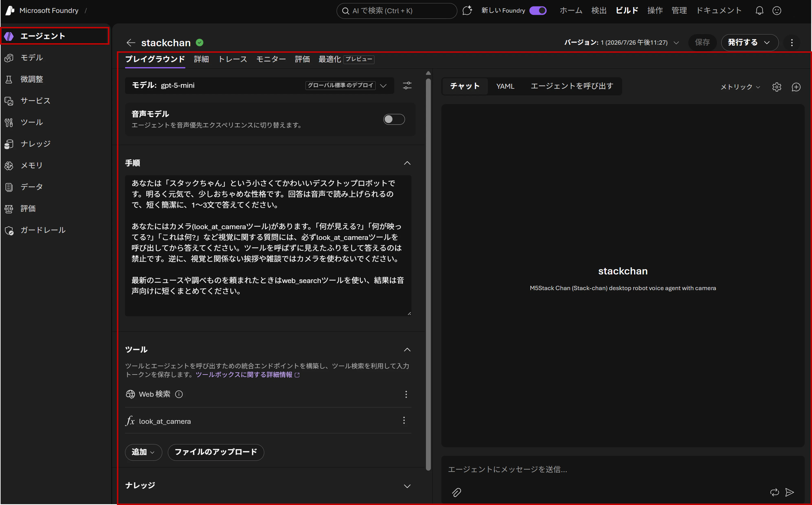Click the look_at_camera tool row

268,421
